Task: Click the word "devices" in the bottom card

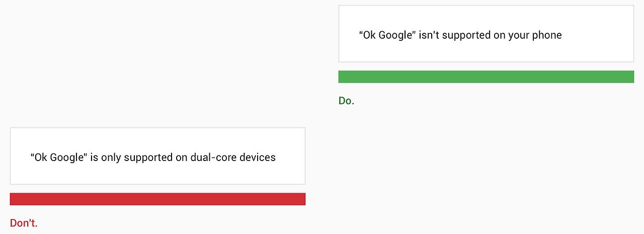Action: (258, 158)
